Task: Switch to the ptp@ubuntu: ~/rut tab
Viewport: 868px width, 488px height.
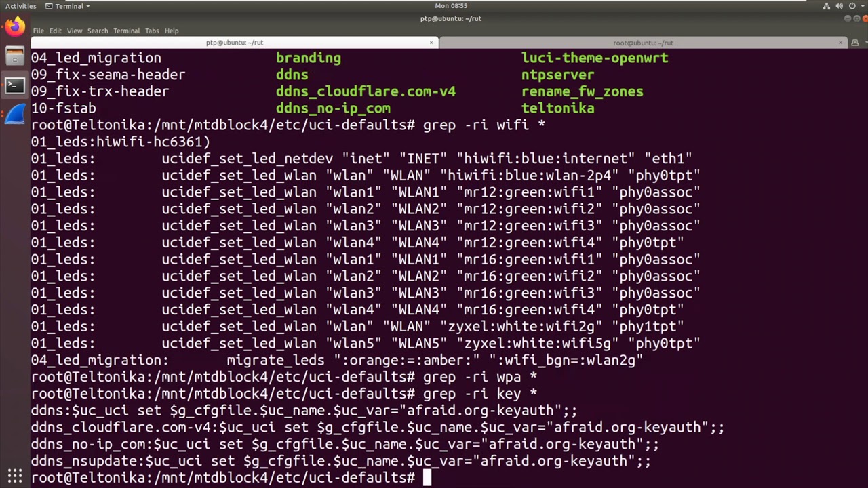Action: click(235, 43)
